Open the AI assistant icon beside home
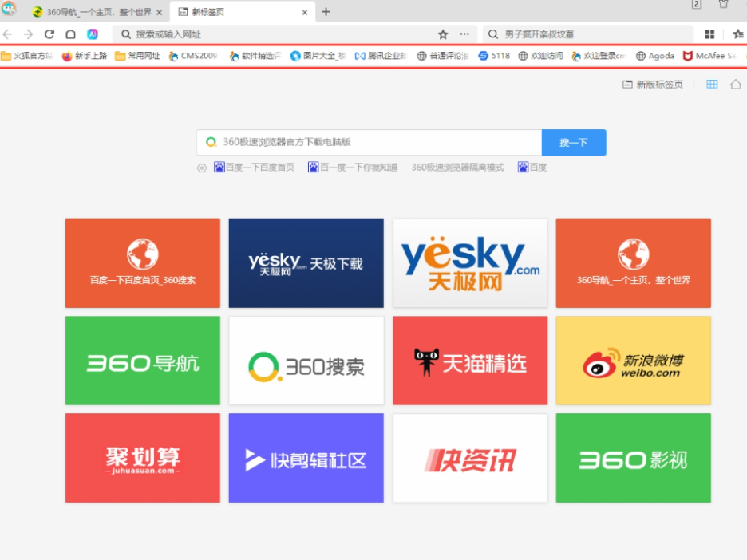 [x=93, y=34]
